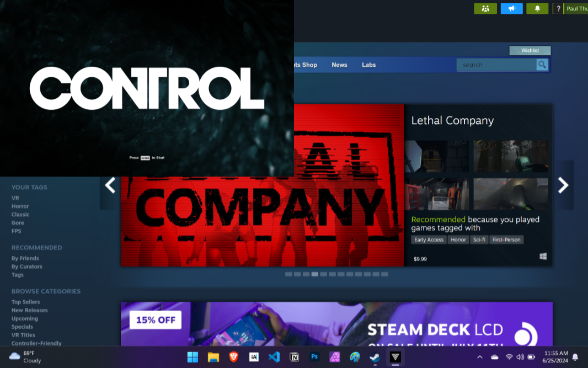This screenshot has height=368, width=588.
Task: View bottom-right Lethal Company screenshot
Action: [x=511, y=194]
